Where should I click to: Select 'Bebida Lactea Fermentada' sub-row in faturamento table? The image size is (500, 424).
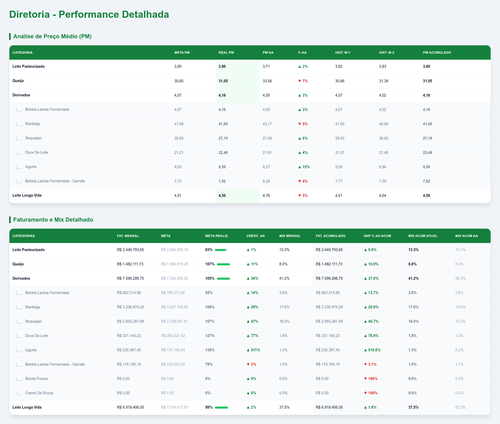(x=250, y=293)
